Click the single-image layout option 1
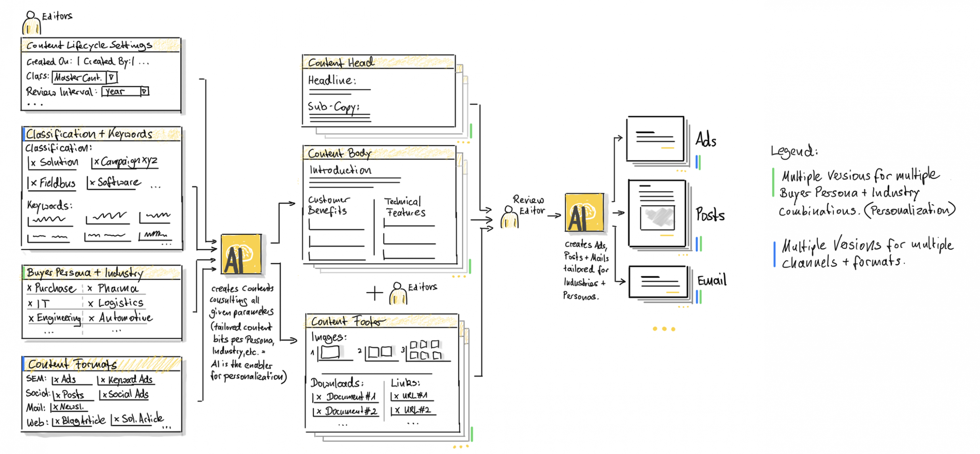The image size is (980, 454). [x=330, y=352]
